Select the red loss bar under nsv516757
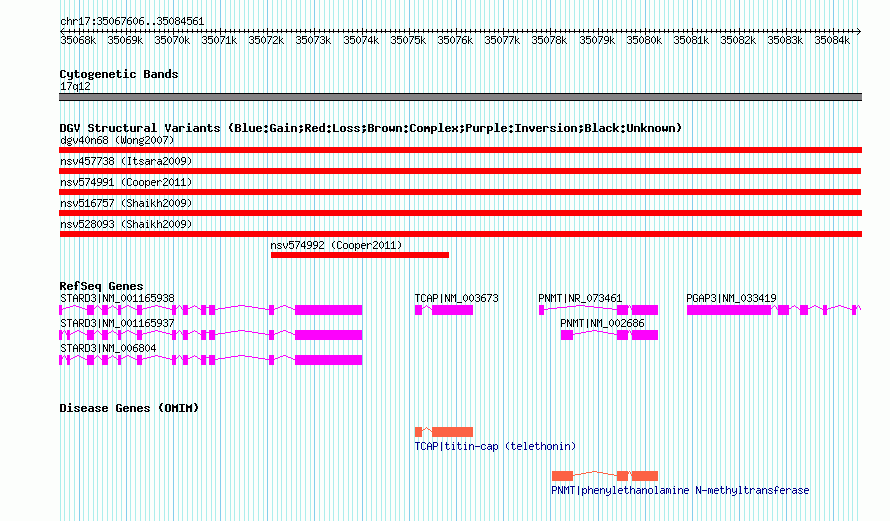This screenshot has height=521, width=890. [460, 213]
